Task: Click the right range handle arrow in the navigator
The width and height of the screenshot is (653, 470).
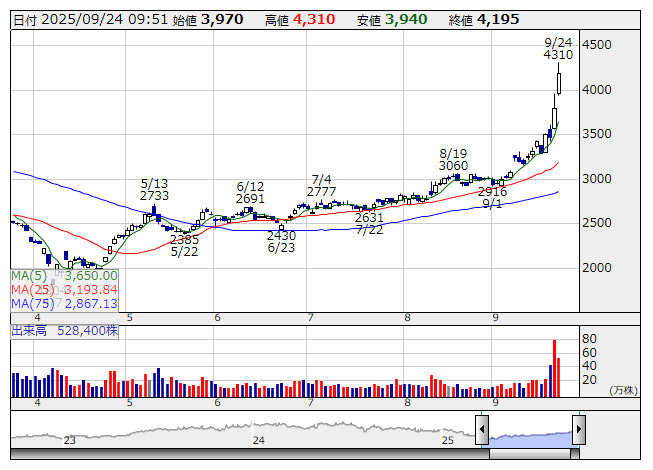Action: coord(579,429)
